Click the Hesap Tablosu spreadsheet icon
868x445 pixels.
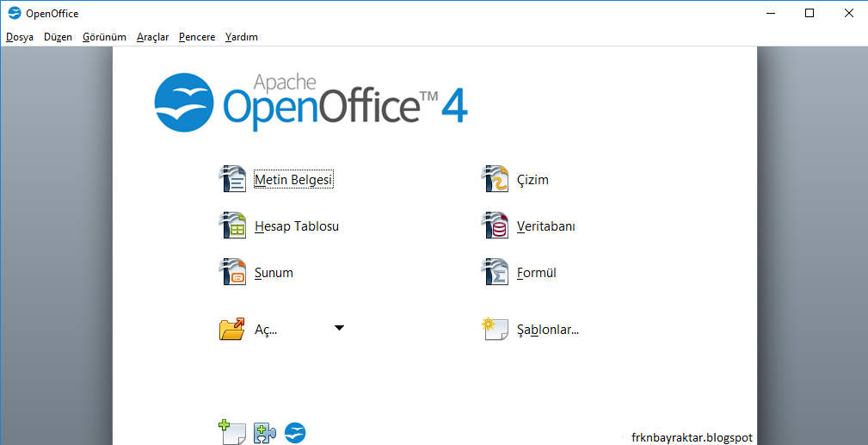tap(232, 226)
